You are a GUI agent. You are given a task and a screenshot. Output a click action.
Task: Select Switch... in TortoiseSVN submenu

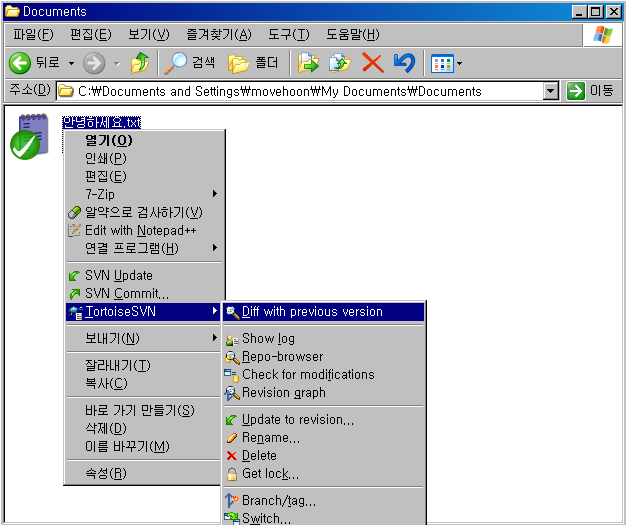coord(324,518)
